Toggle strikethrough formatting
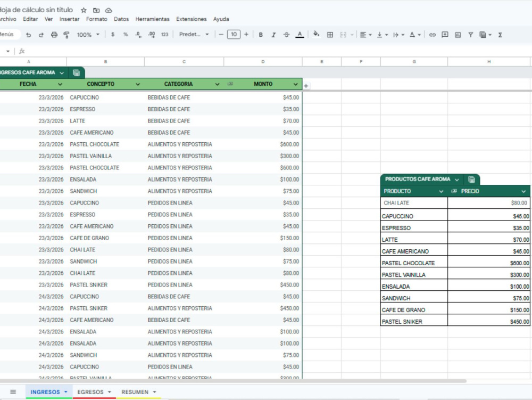The width and height of the screenshot is (532, 400). point(286,35)
